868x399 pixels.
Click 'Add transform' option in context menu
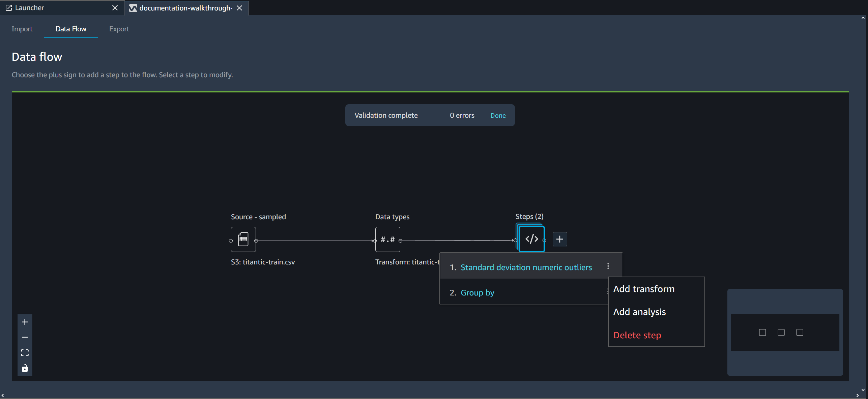coord(644,289)
